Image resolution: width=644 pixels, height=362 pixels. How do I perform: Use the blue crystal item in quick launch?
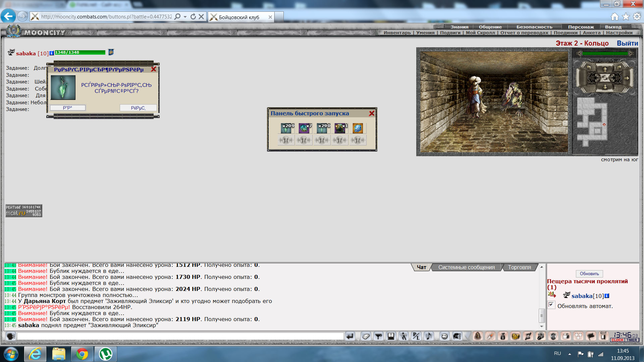tap(358, 128)
